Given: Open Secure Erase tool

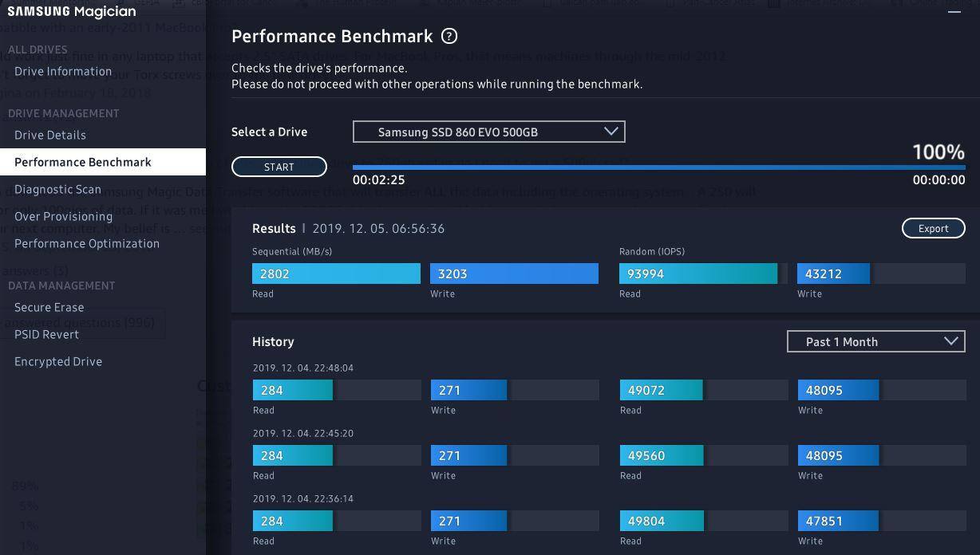Looking at the screenshot, I should 49,307.
